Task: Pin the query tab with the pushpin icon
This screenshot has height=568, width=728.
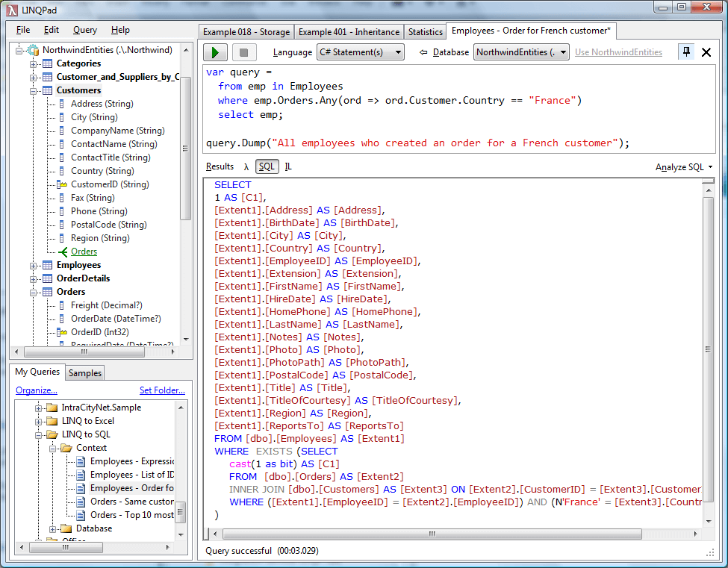Action: pos(686,52)
